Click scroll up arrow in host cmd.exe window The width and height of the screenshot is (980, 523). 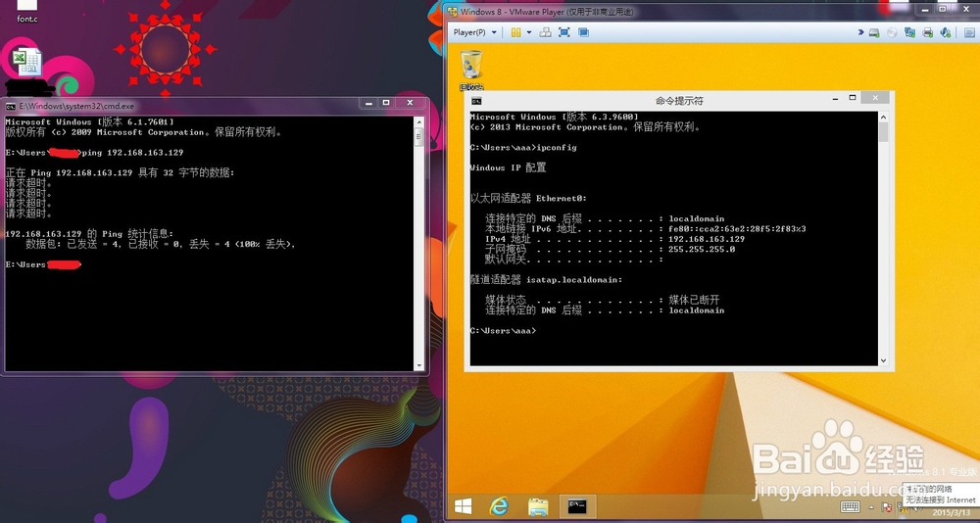[x=419, y=121]
